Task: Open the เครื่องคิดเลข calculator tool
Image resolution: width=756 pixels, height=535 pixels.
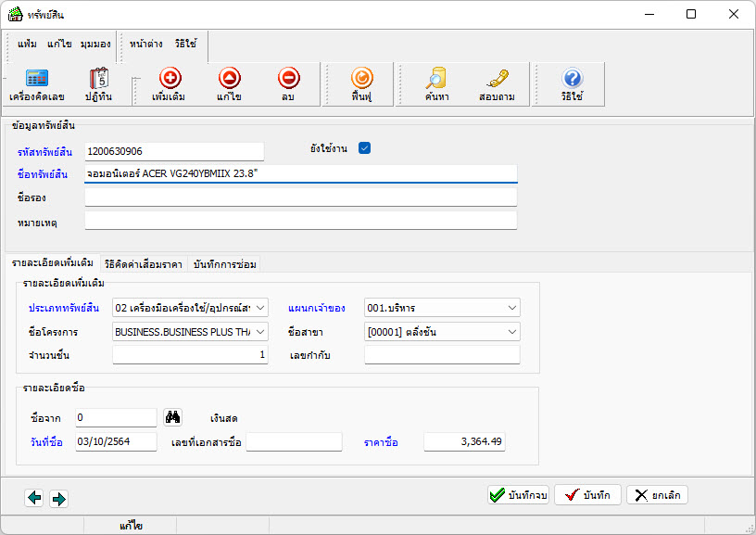Action: pos(37,84)
